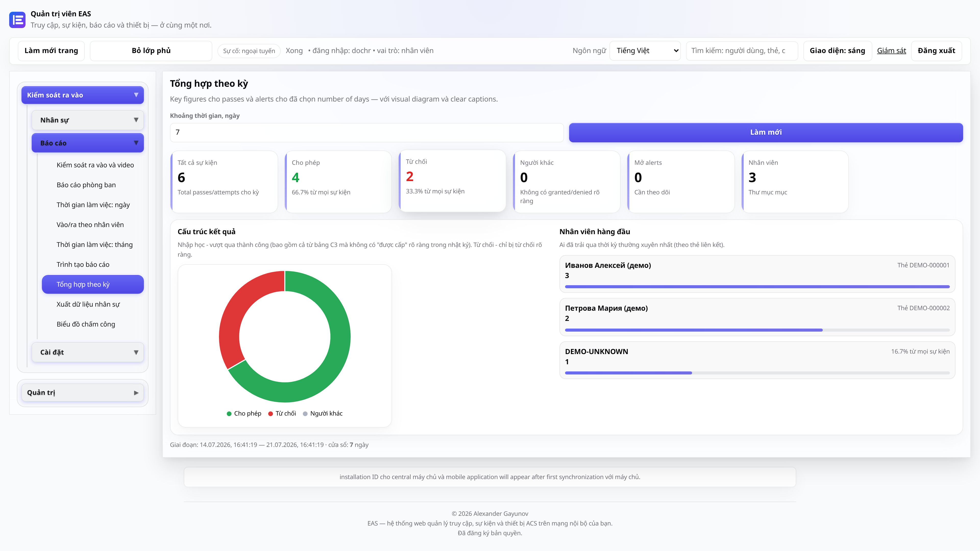Collapse Kiểm soát ra vào section arrow
Screen dimensions: 980x551
point(136,95)
